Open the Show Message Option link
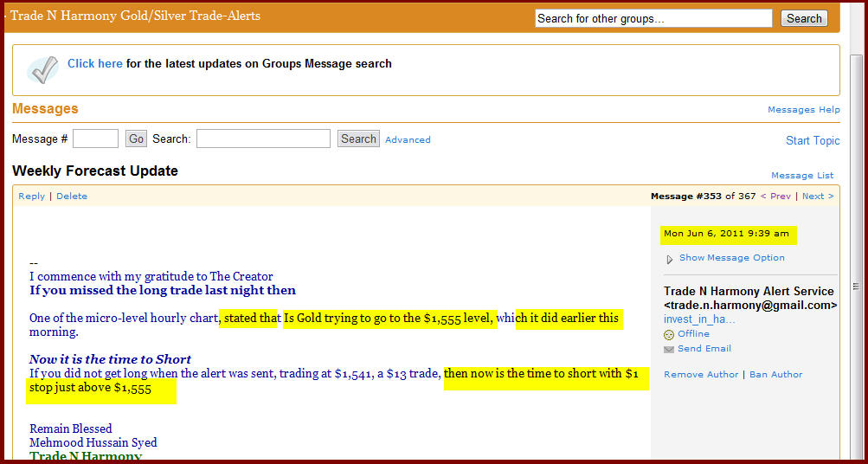Viewport: 868px width, 464px height. [732, 257]
